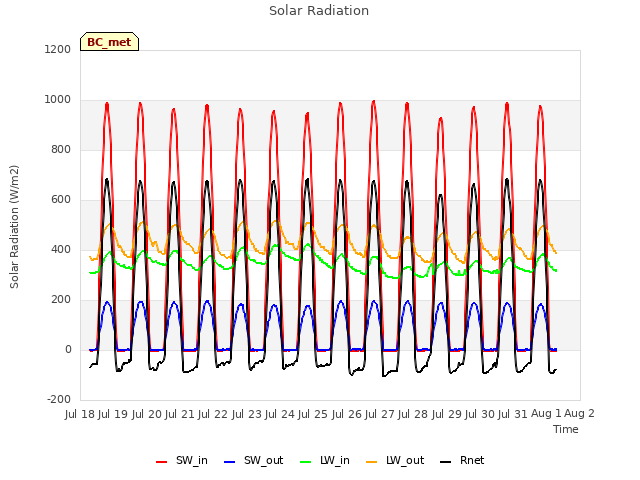Image resolution: width=640 pixels, height=480 pixels.
Task: Click the orange LW_out legend color marker
Action: pyautogui.click(x=372, y=462)
